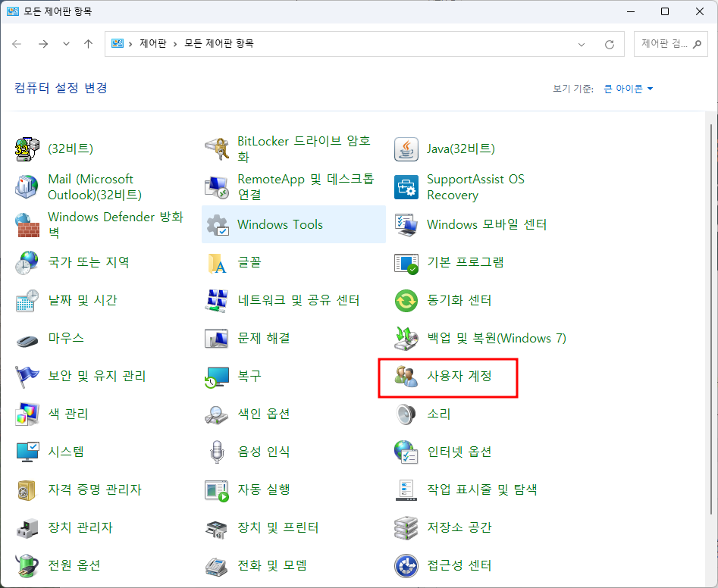Refresh the control panel view
Viewport: 718px width, 588px height.
pos(610,45)
